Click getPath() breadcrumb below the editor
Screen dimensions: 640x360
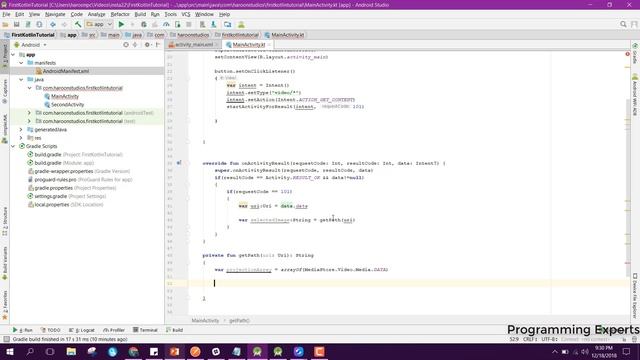(x=239, y=321)
